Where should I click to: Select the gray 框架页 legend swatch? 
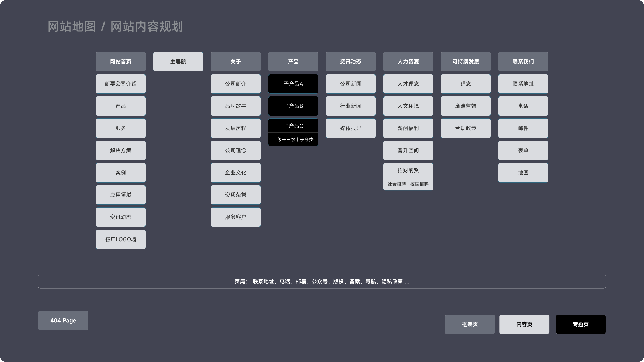tap(470, 324)
